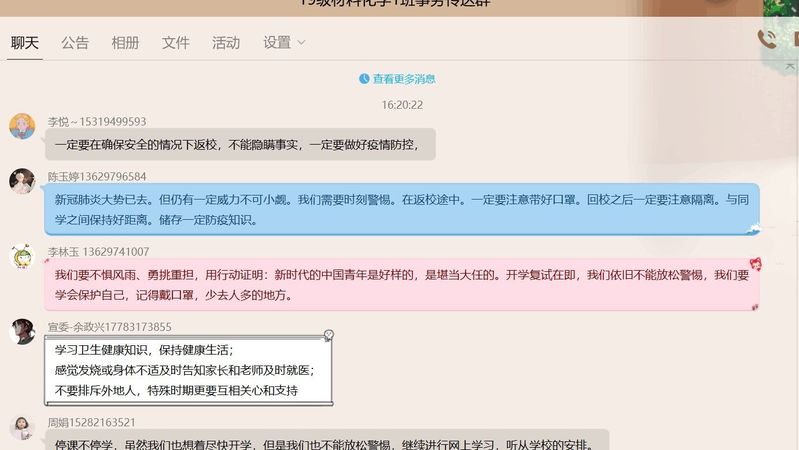Click the username 李悦~15319499593
This screenshot has width=799, height=450.
[97, 121]
